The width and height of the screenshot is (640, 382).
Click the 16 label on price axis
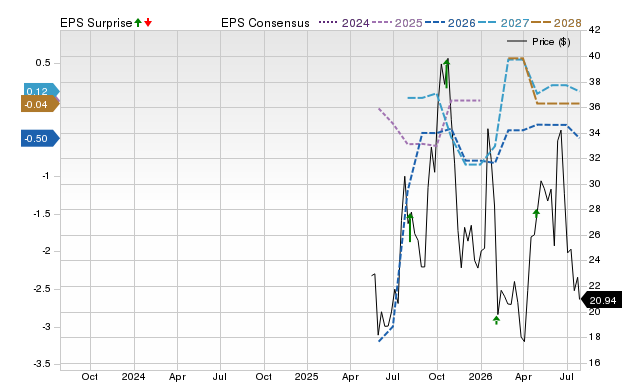point(595,362)
